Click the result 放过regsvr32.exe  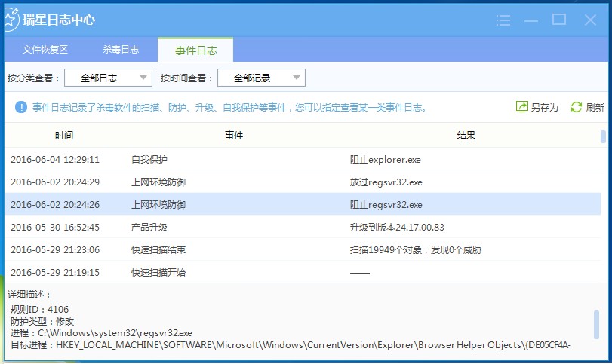pyautogui.click(x=386, y=182)
